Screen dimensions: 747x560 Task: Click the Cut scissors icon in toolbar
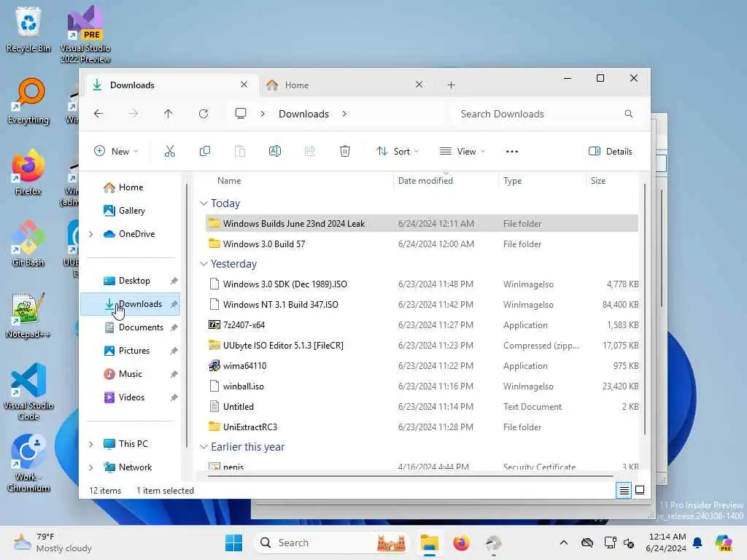click(169, 152)
